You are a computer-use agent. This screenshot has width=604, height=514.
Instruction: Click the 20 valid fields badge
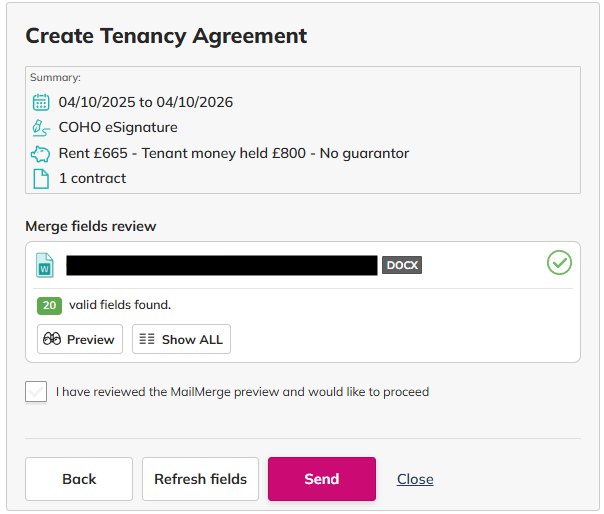tap(49, 306)
